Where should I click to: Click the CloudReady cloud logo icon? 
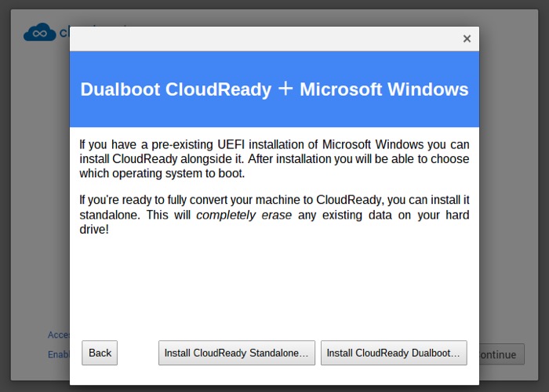pyautogui.click(x=39, y=32)
